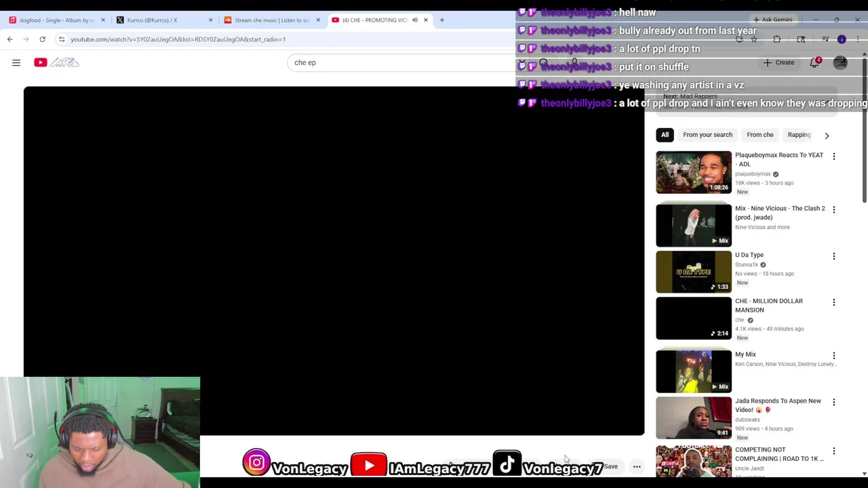This screenshot has width=868, height=488.
Task: Open YouTube notifications bell
Action: click(x=815, y=62)
